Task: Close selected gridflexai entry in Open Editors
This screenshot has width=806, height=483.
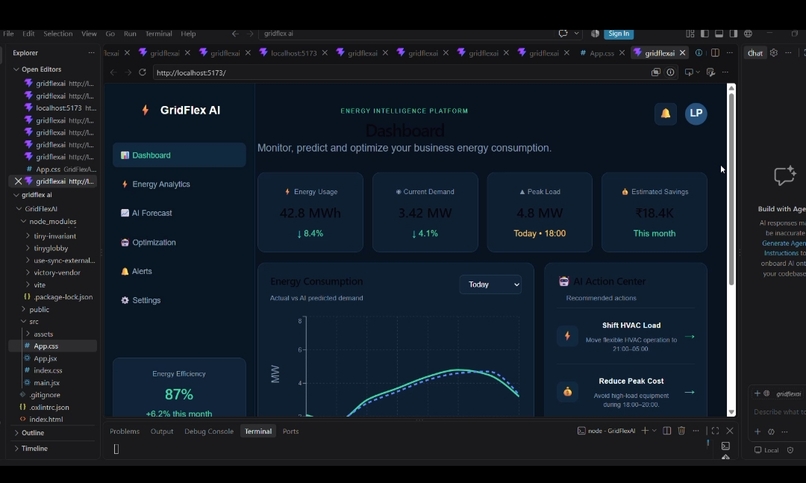Action: click(x=18, y=181)
